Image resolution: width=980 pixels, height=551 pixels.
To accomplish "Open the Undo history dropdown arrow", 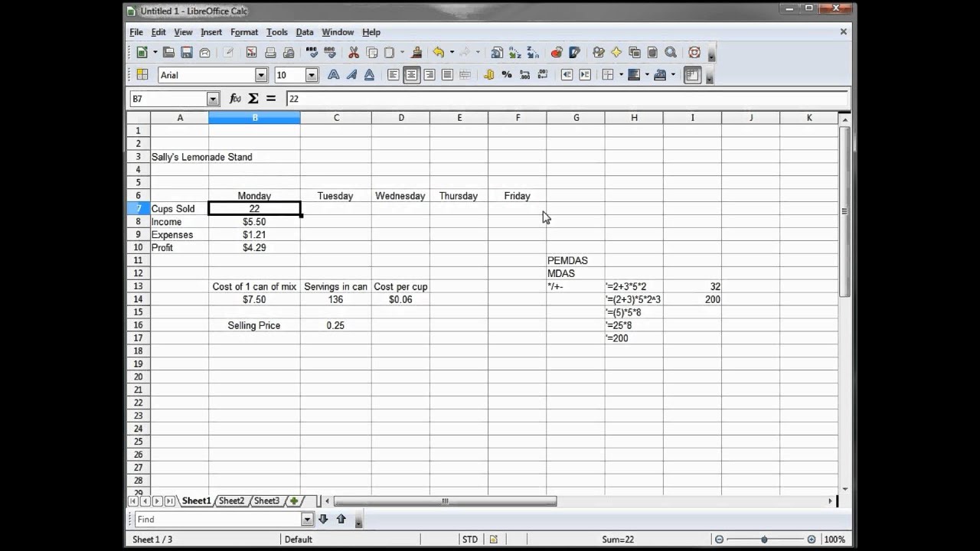I will pyautogui.click(x=452, y=53).
